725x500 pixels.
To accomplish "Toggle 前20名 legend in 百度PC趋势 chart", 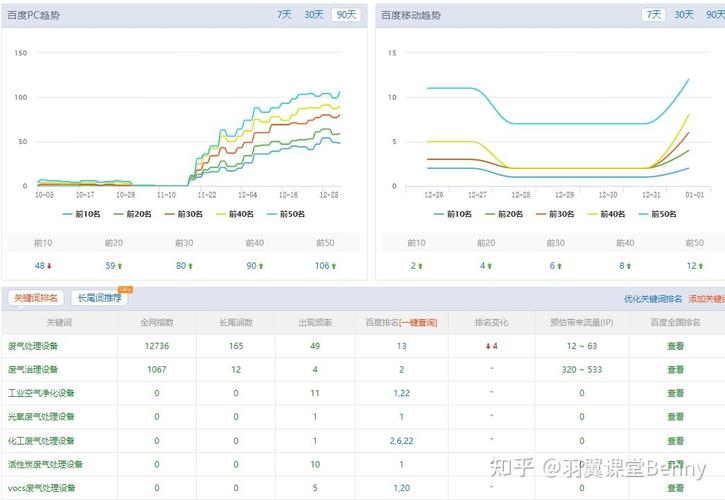I will (136, 213).
